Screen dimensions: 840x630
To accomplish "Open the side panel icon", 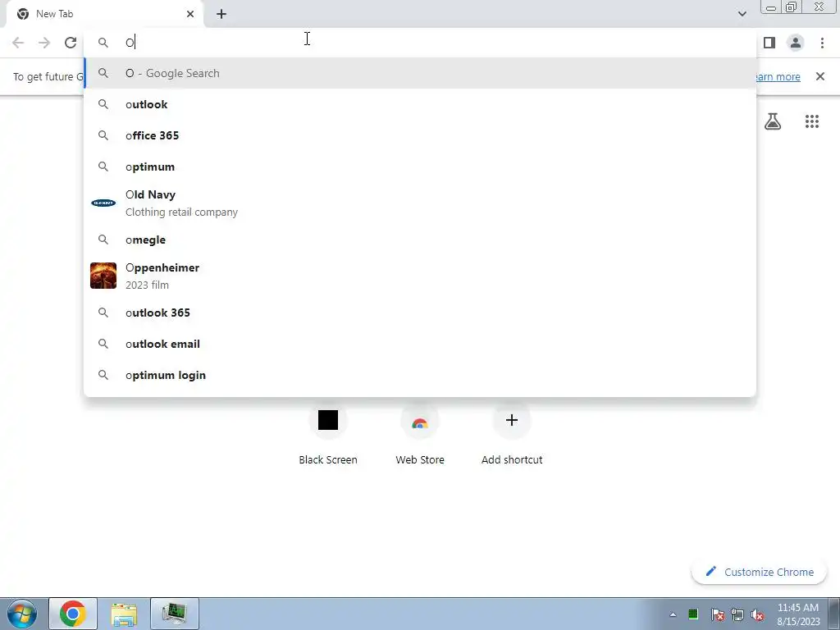I will [769, 43].
